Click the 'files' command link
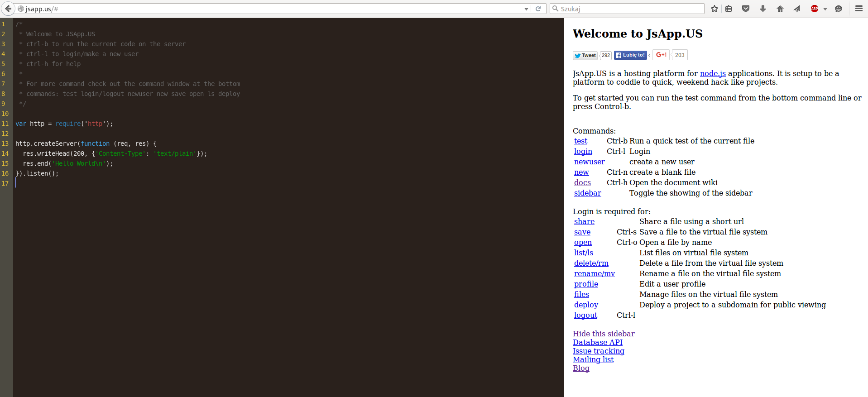 (581, 294)
